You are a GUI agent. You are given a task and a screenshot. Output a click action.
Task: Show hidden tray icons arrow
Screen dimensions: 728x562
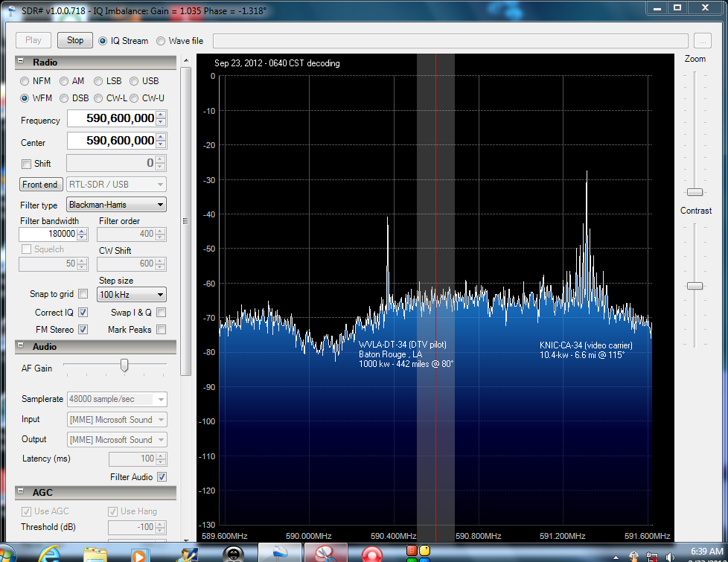pyautogui.click(x=616, y=558)
